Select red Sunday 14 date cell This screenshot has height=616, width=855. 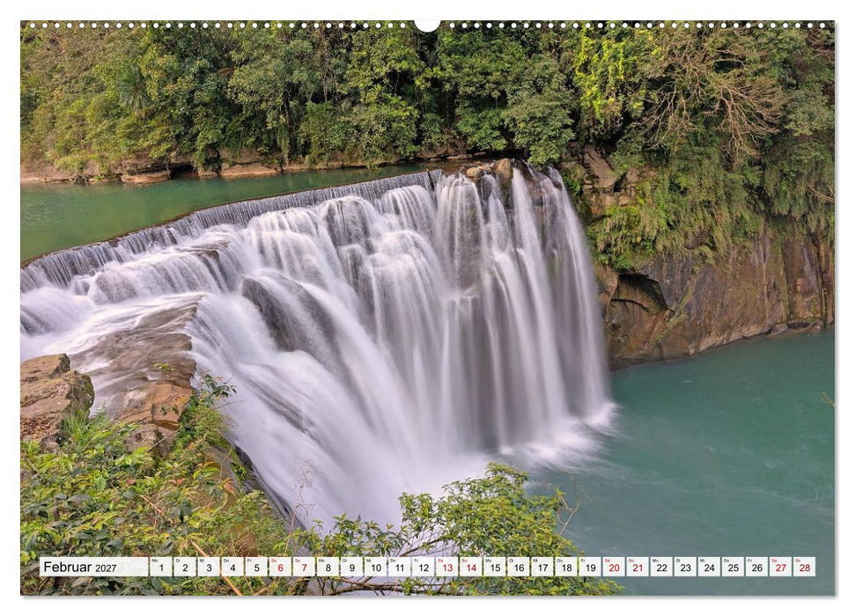pos(471,567)
